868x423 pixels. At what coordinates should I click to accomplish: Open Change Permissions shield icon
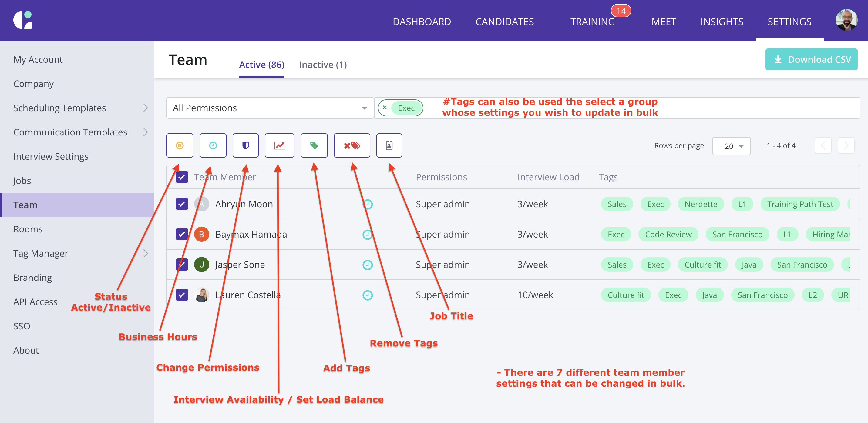245,145
